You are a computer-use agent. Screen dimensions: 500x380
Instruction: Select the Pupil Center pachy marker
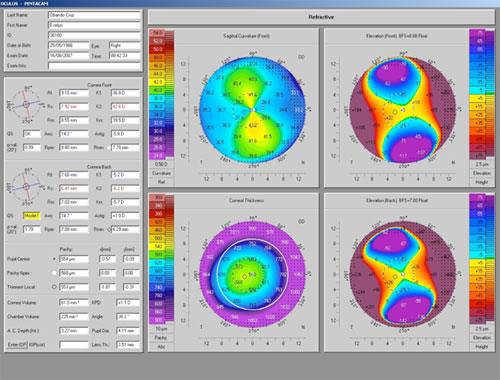tap(54, 259)
